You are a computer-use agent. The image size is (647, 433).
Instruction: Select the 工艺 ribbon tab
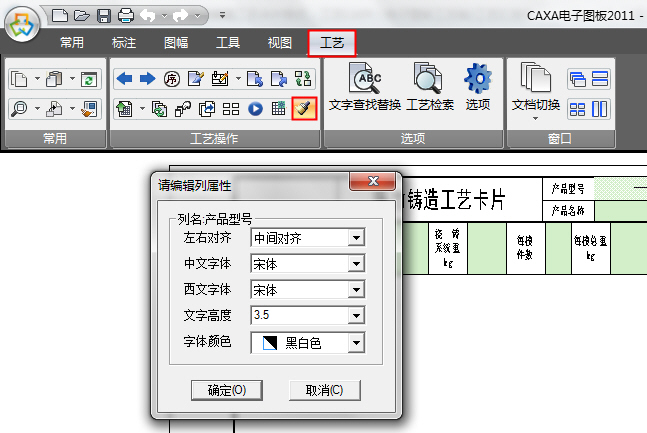[332, 43]
